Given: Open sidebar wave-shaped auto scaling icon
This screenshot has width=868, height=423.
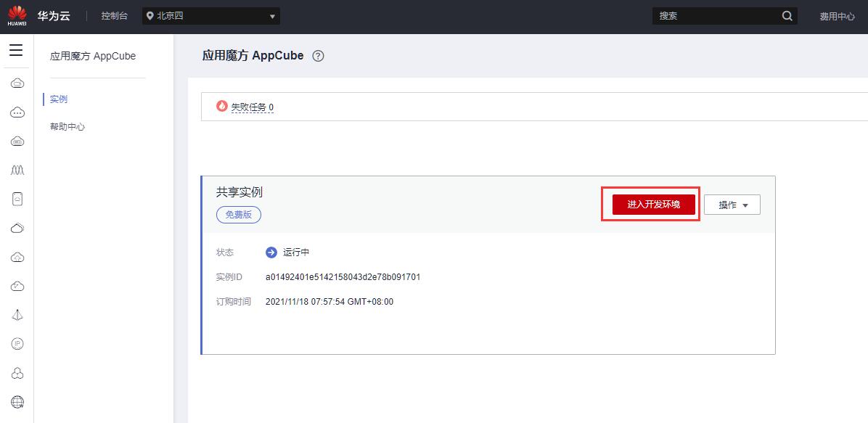Looking at the screenshot, I should [17, 170].
